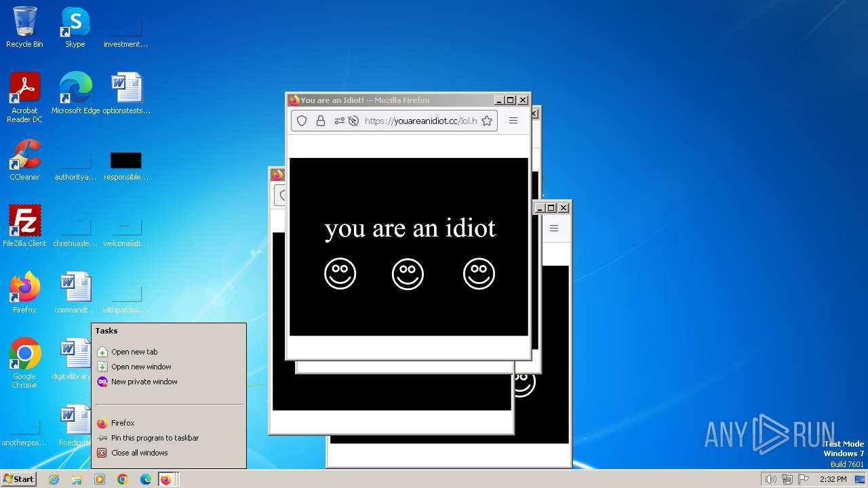Open the anotherpos desktop file
Screen dimensions: 868x488
click(x=24, y=432)
